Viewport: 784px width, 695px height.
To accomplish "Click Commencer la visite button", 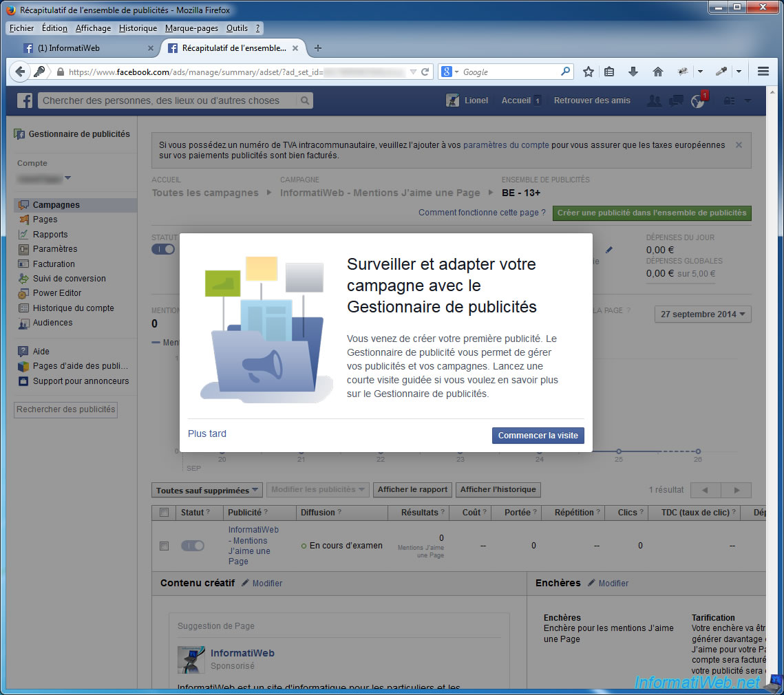I will click(538, 436).
